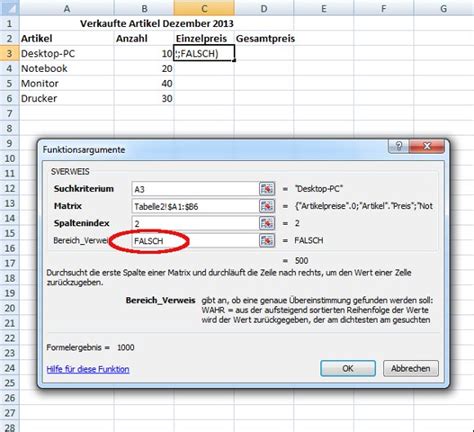Close the Funktionsargumente dialog
This screenshot has width=474, height=432.
(427, 146)
